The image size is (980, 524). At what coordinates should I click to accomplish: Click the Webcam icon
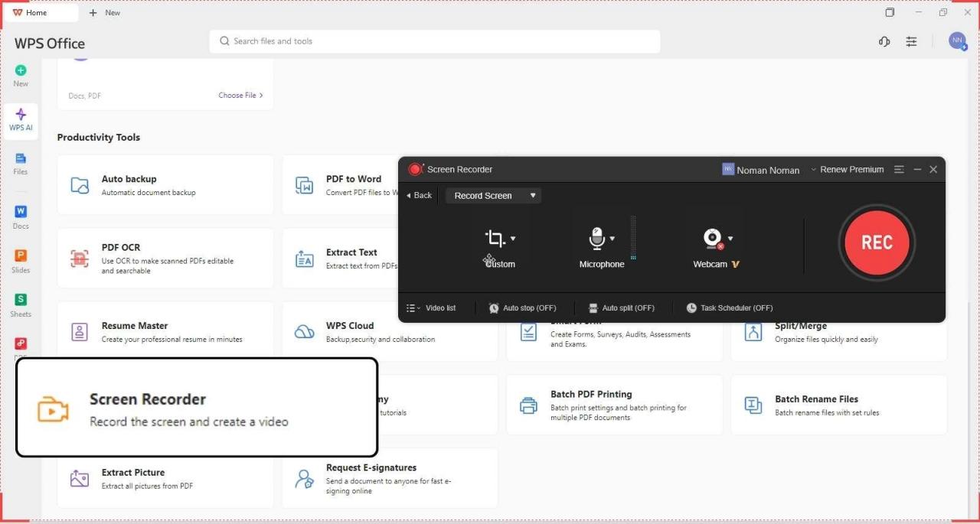(712, 238)
